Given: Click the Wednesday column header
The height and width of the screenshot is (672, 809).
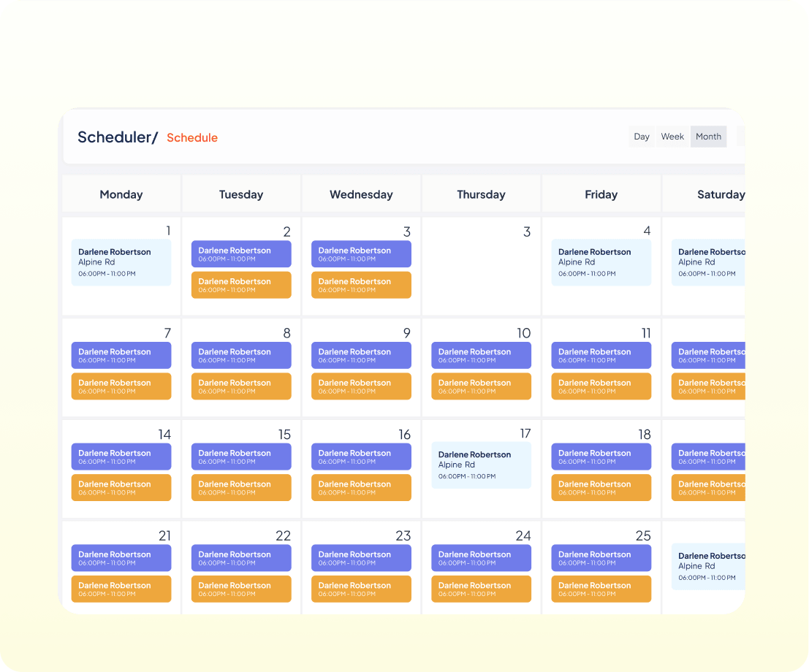Looking at the screenshot, I should pos(361,194).
